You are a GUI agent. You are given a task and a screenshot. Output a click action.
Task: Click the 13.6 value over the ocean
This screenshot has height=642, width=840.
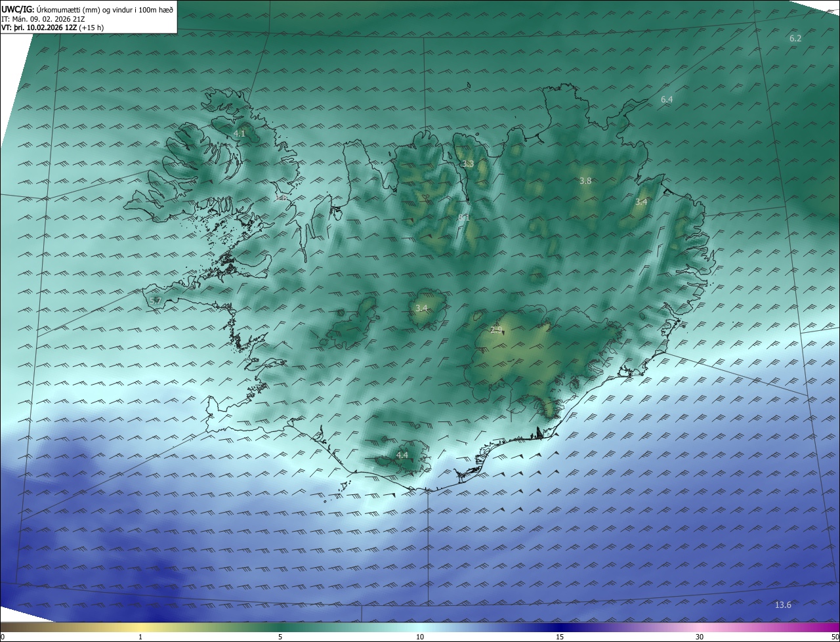coord(784,605)
